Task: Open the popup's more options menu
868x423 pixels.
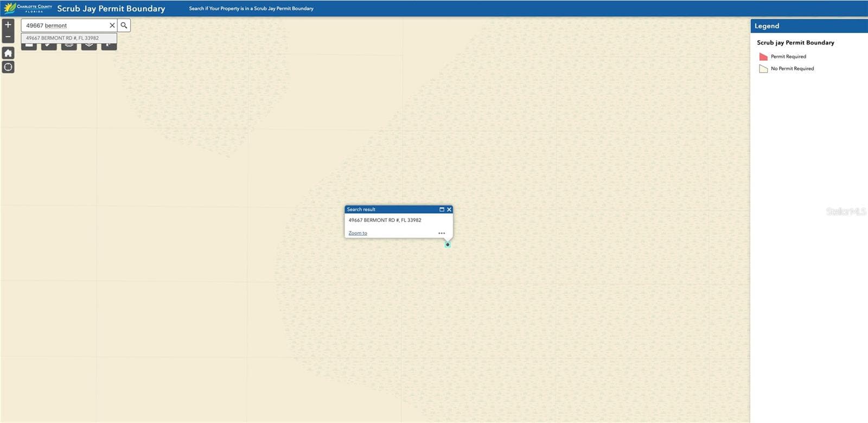Action: [442, 233]
